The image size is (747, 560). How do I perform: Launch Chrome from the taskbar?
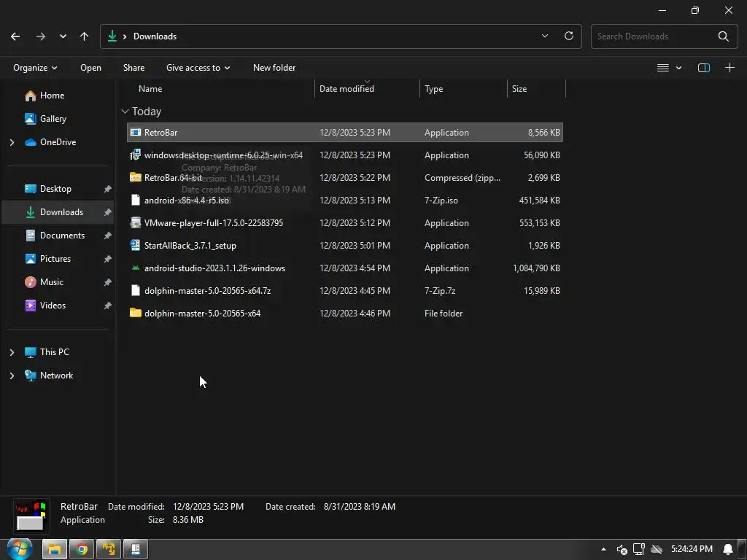(x=82, y=549)
